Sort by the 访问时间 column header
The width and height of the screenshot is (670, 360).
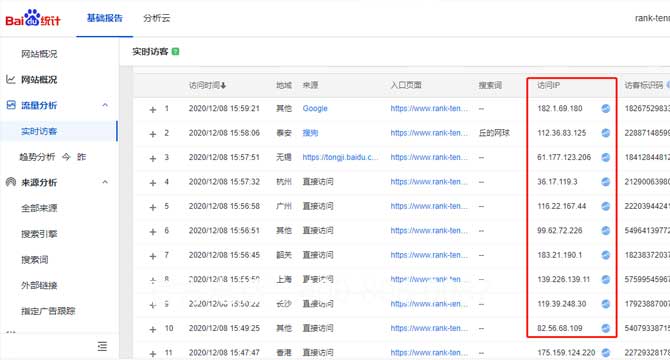207,85
